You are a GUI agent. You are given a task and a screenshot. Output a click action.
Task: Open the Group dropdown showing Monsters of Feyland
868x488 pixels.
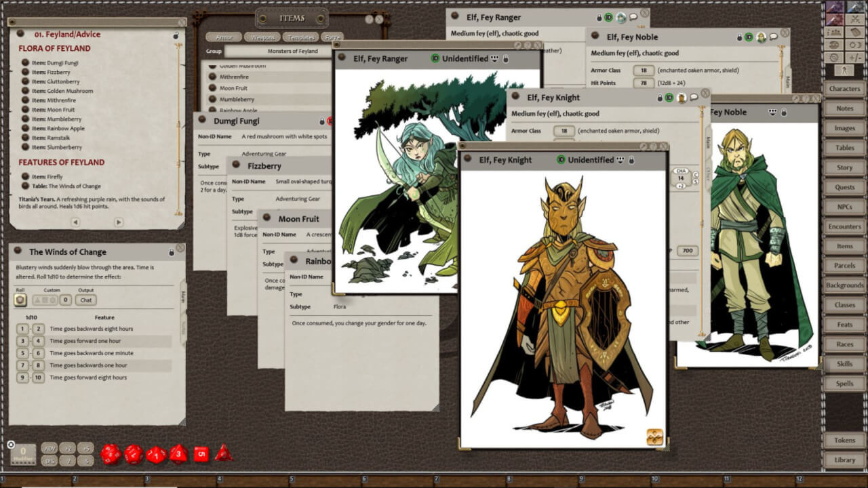(x=292, y=51)
